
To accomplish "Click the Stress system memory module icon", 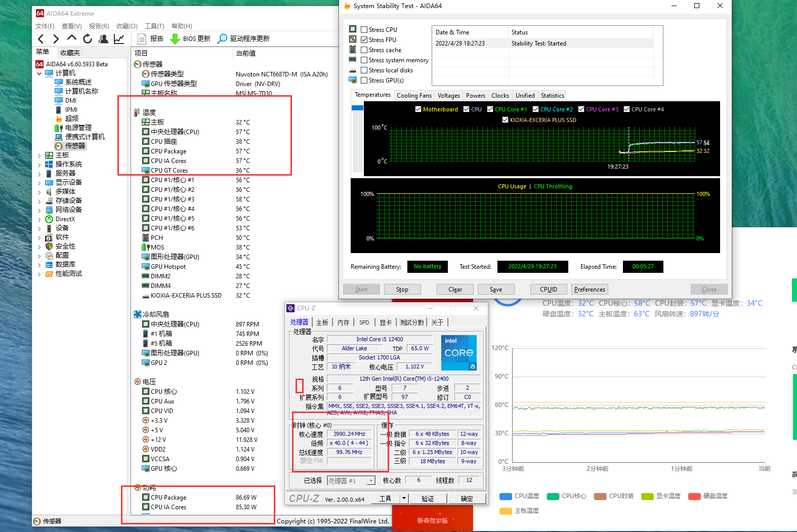I will tap(353, 60).
